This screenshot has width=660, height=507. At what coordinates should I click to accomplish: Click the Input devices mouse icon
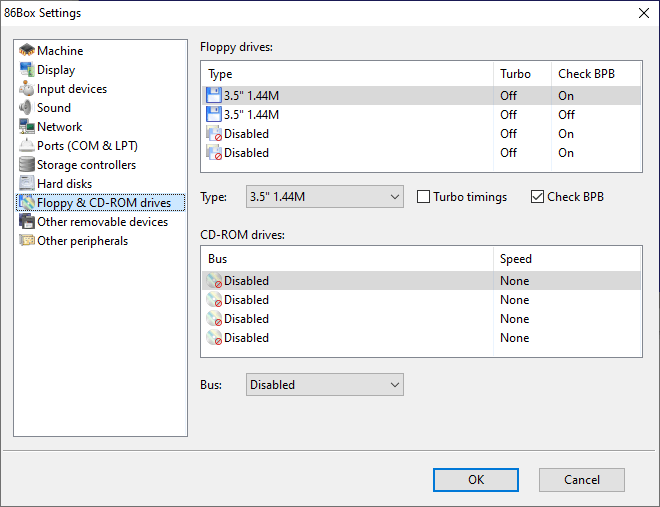27,89
